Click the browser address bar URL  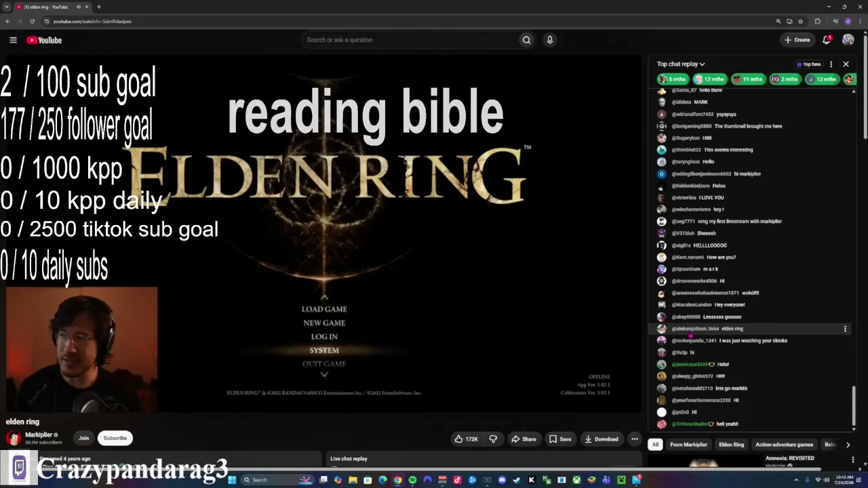tap(92, 21)
